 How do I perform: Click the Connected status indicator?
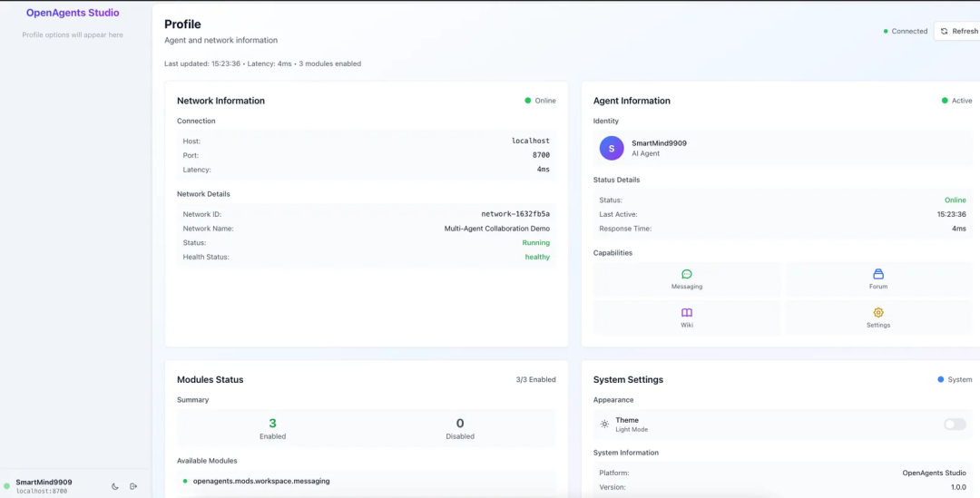[x=905, y=31]
